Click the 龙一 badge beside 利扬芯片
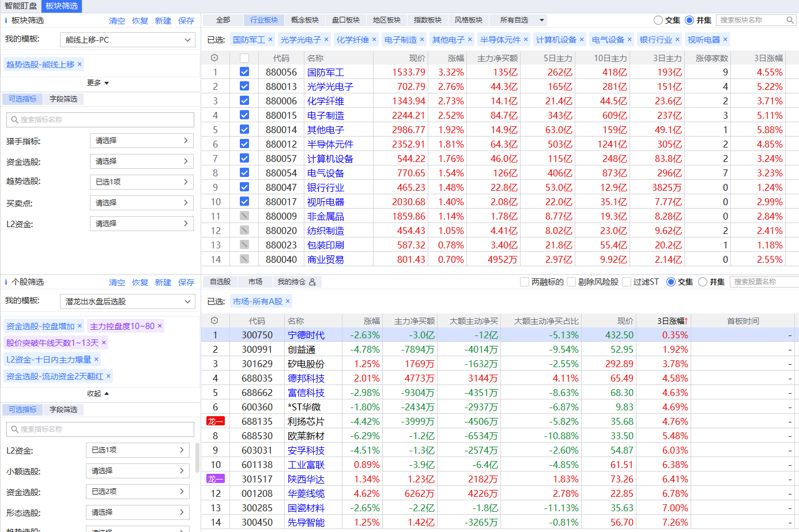This screenshot has width=799, height=532. point(215,421)
